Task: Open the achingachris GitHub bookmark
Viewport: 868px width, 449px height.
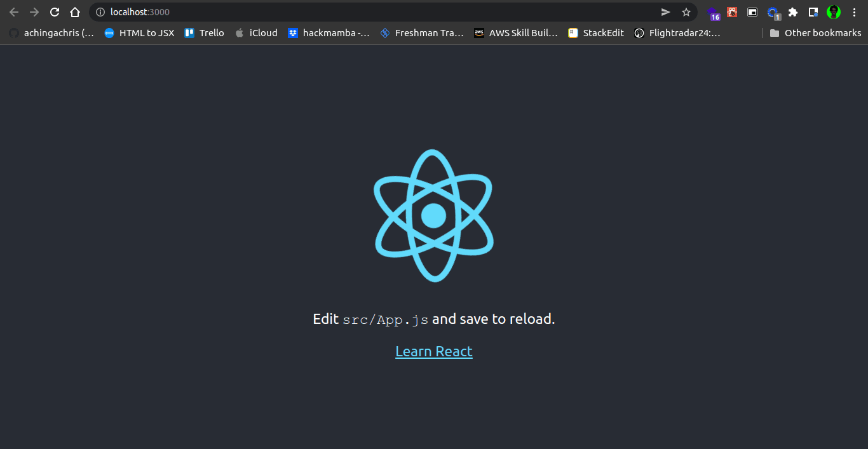Action: 51,33
